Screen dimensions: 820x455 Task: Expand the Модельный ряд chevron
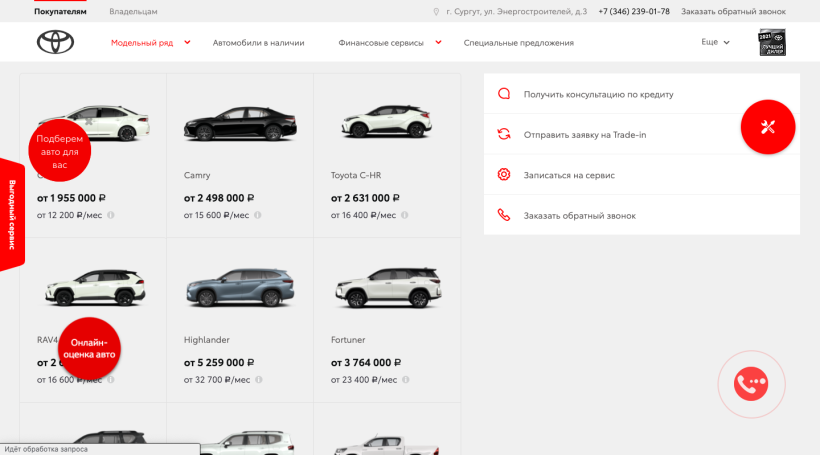tap(187, 42)
